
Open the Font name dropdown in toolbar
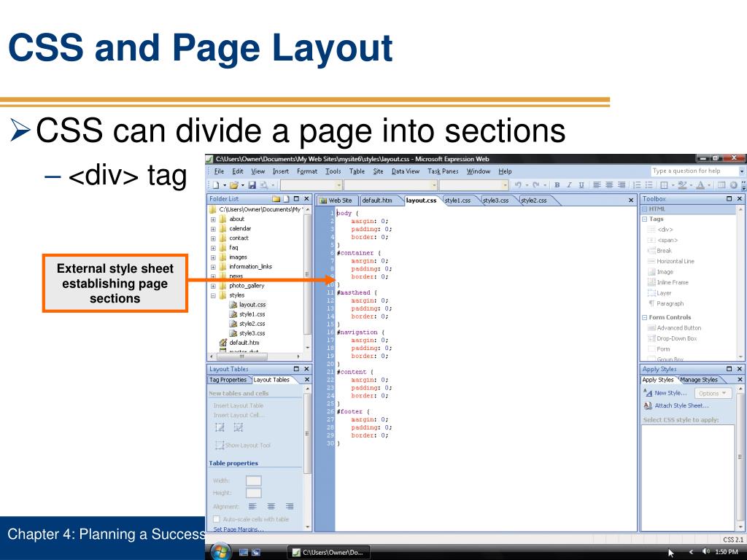tap(391, 184)
